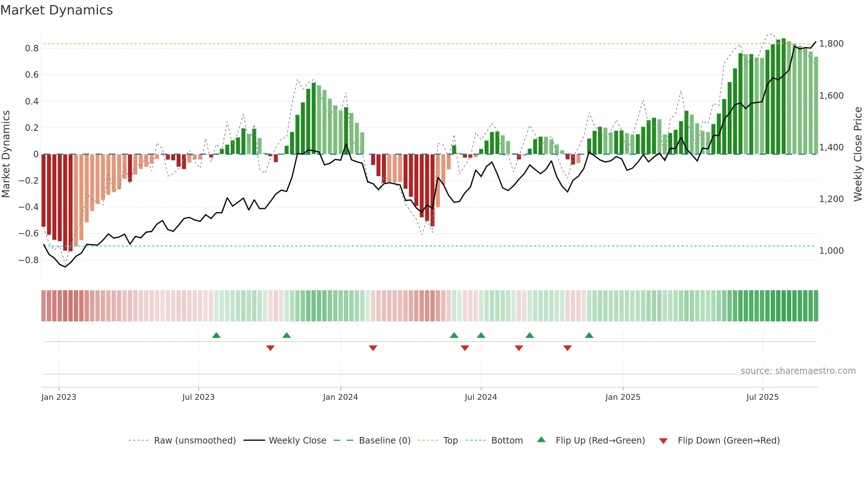The height and width of the screenshot is (488, 868).
Task: Click the last Flip Down marker before Jan 2025
Action: click(x=567, y=348)
